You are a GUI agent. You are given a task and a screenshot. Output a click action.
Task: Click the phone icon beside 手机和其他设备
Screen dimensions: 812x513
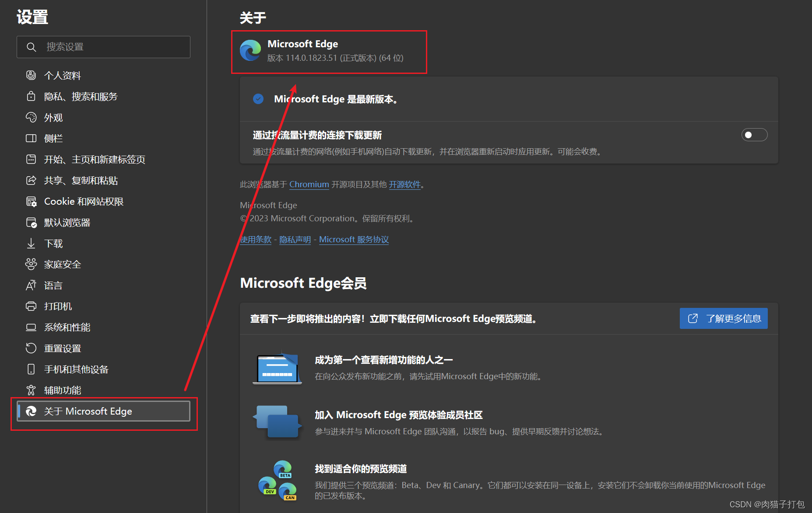coord(31,369)
